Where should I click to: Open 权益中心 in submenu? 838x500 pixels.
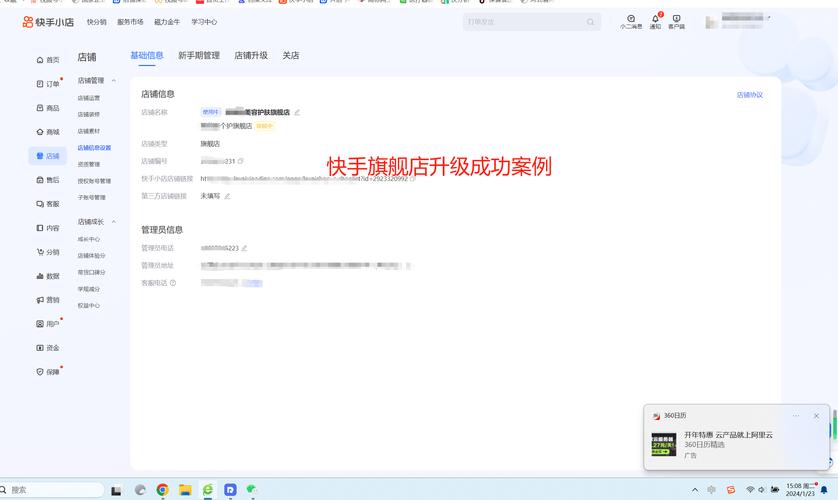tap(89, 306)
